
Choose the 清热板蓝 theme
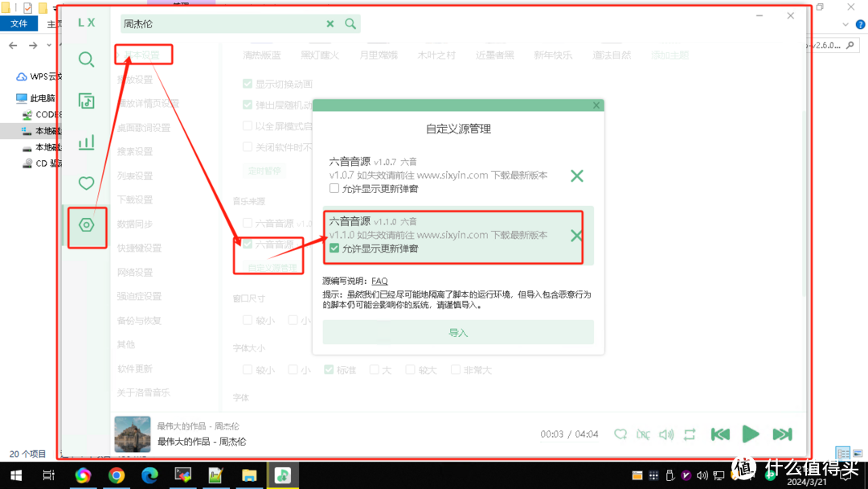pyautogui.click(x=262, y=55)
